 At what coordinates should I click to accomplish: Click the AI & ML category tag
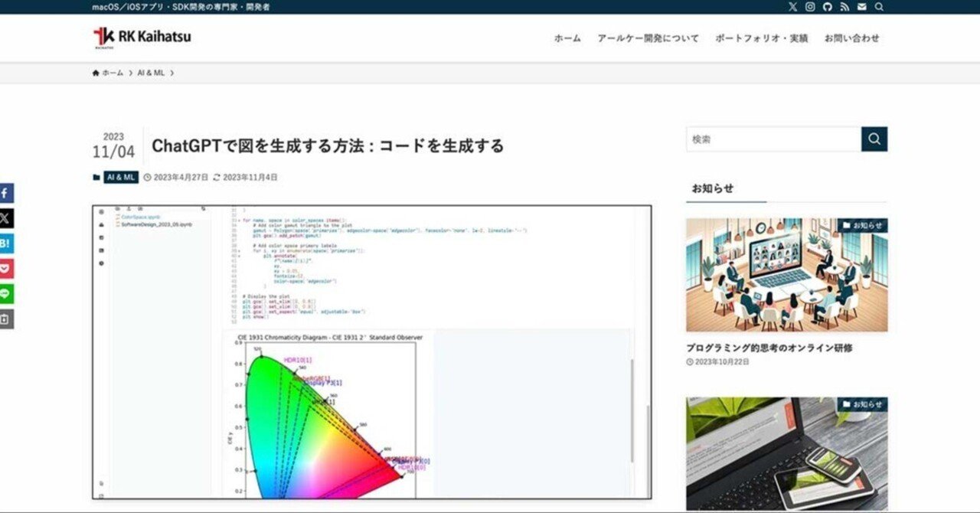point(119,177)
